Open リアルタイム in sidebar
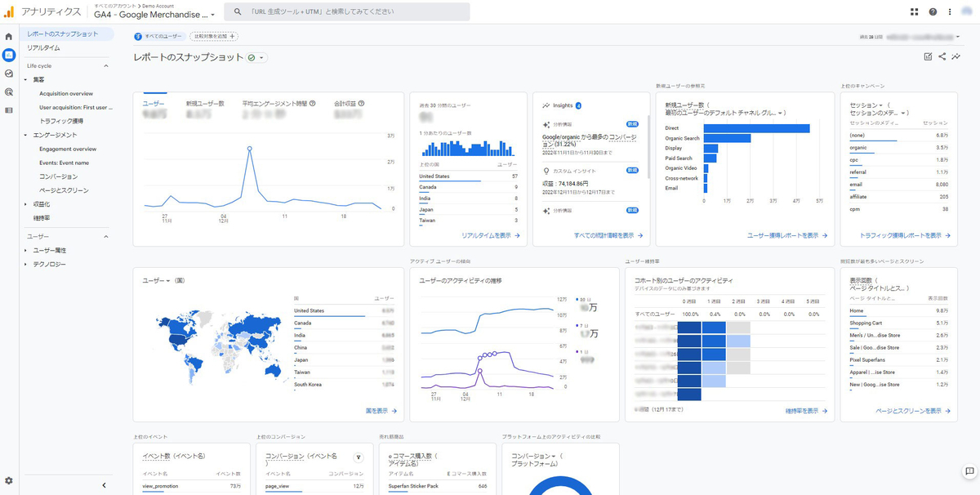The width and height of the screenshot is (980, 495). click(x=44, y=48)
